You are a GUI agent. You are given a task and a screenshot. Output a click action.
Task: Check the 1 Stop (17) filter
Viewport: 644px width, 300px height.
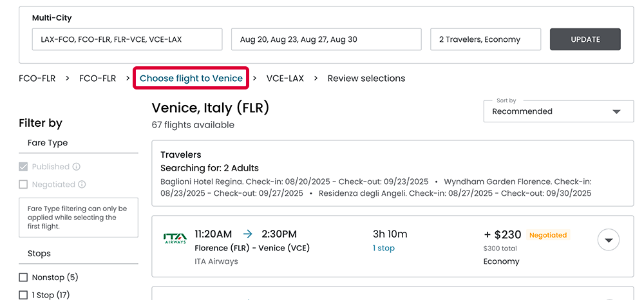tap(24, 295)
